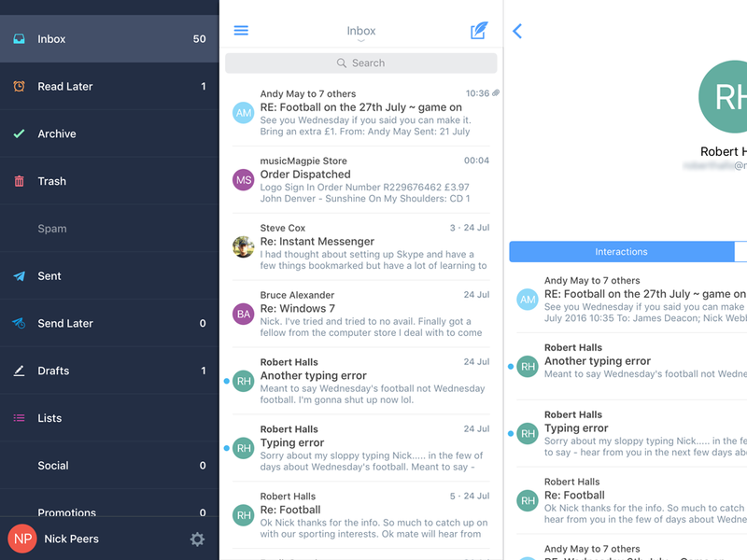
Task: Toggle read dot on 'Typing error' in Interactions
Action: (x=512, y=433)
